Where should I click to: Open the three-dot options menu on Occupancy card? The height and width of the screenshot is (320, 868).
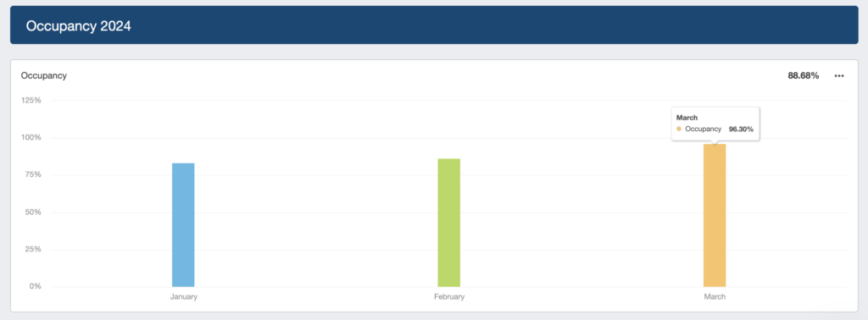pyautogui.click(x=838, y=75)
